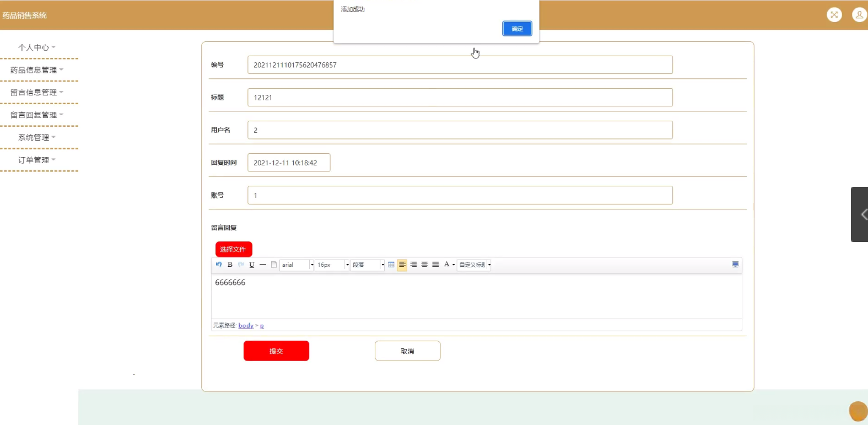Toggle underline formatting in the editor
Viewport: 868px width, 425px height.
tap(252, 265)
